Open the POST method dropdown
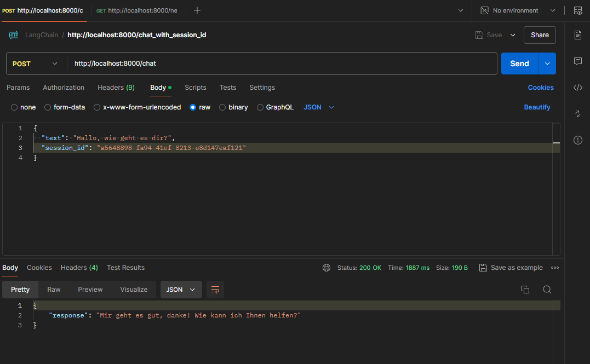The image size is (590, 364). (x=35, y=63)
